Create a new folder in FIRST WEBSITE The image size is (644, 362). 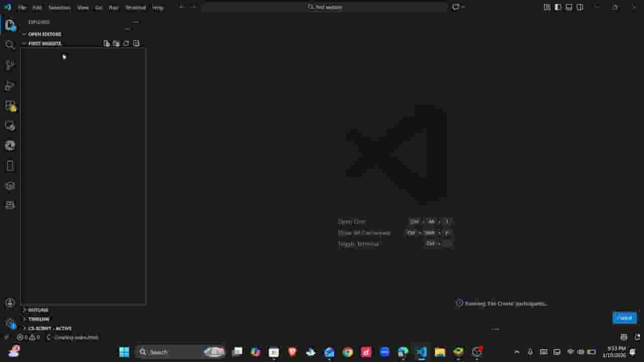pyautogui.click(x=116, y=44)
